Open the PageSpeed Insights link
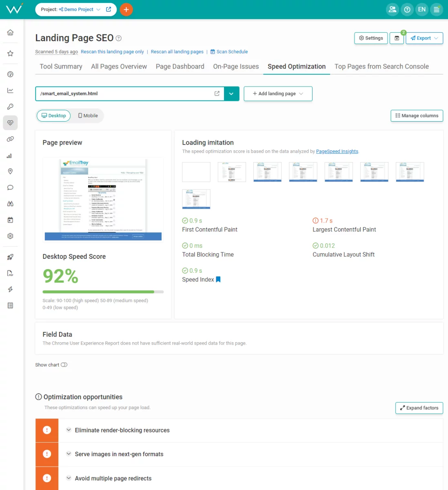This screenshot has height=490, width=448. point(337,151)
